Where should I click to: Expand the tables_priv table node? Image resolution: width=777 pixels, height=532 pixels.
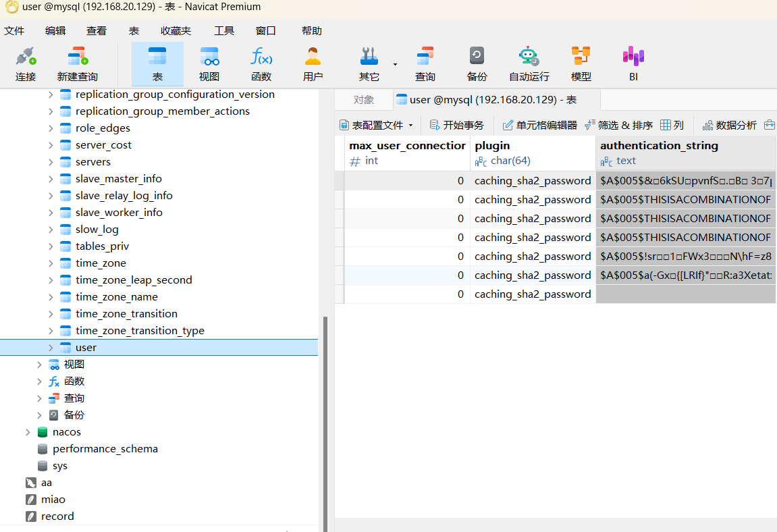coord(51,246)
